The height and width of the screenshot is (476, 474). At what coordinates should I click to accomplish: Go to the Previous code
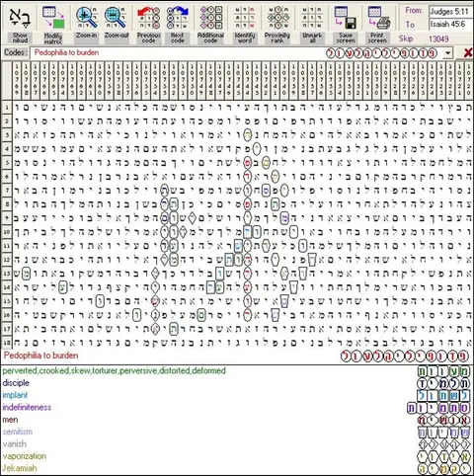coord(148,18)
